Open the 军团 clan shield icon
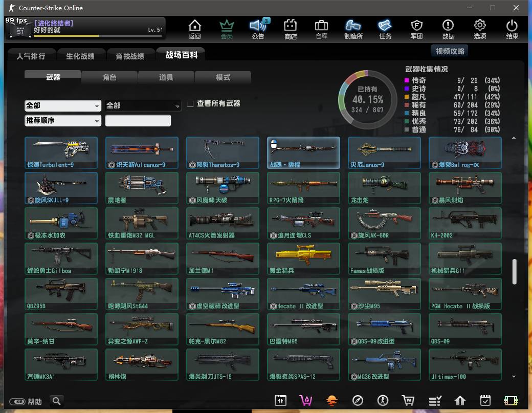This screenshot has height=413, width=532. pos(416,29)
